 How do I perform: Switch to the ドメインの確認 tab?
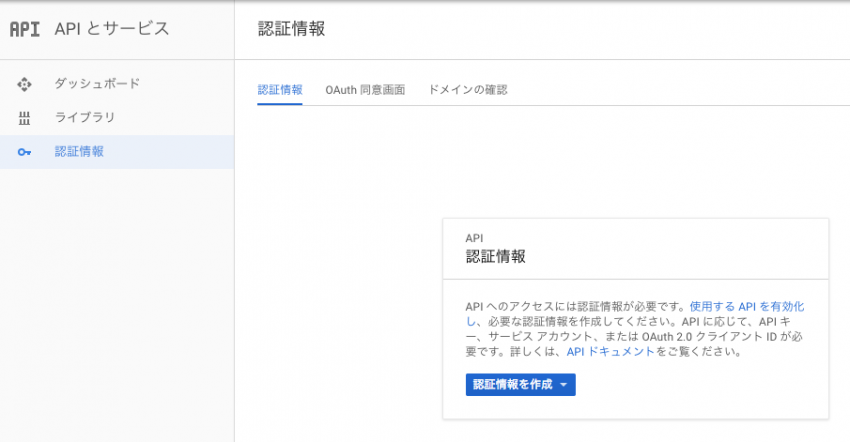pos(468,90)
